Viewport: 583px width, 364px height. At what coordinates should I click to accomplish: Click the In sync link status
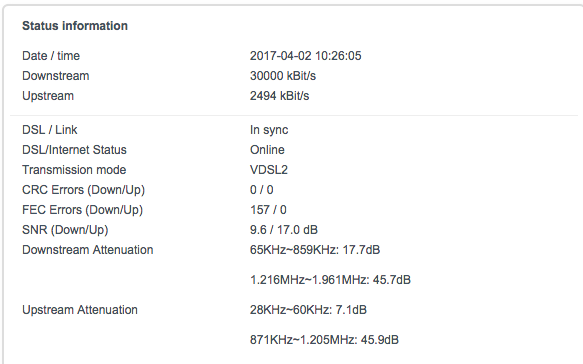pos(269,130)
